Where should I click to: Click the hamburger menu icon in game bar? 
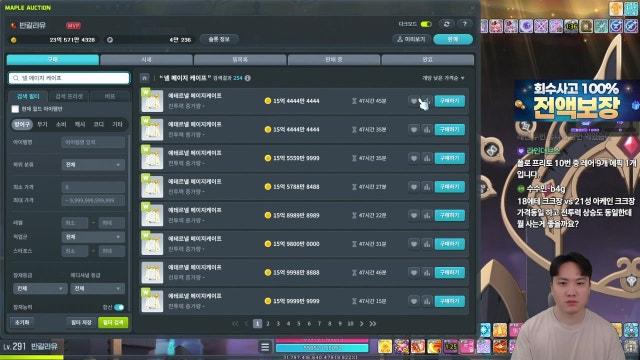pyautogui.click(x=265, y=347)
